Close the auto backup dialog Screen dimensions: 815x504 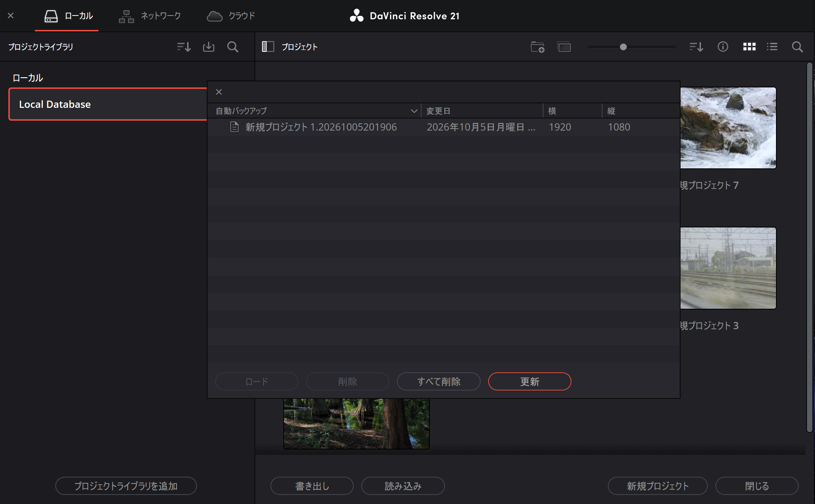coord(219,92)
